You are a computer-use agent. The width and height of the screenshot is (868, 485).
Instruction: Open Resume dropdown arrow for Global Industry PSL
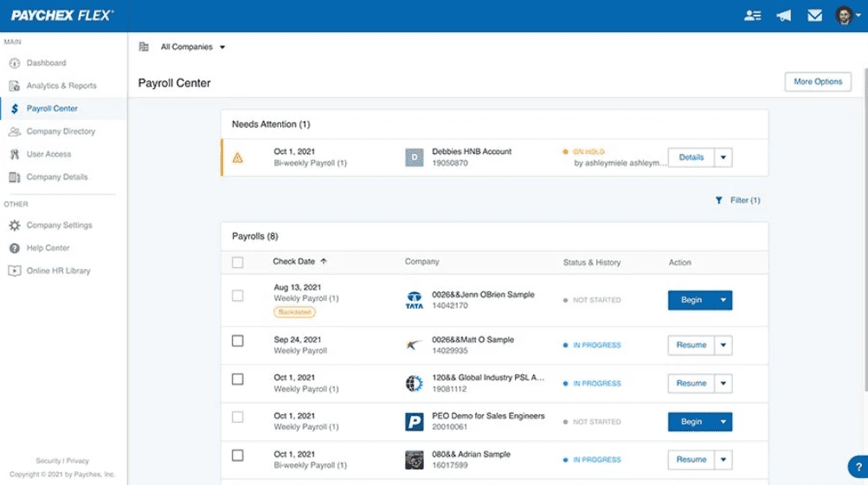click(x=723, y=383)
